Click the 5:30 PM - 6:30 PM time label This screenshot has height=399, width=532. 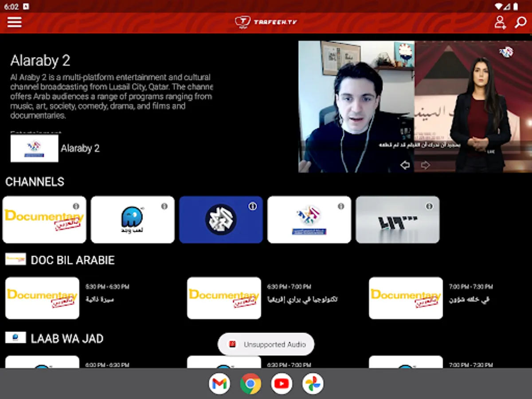(x=107, y=287)
